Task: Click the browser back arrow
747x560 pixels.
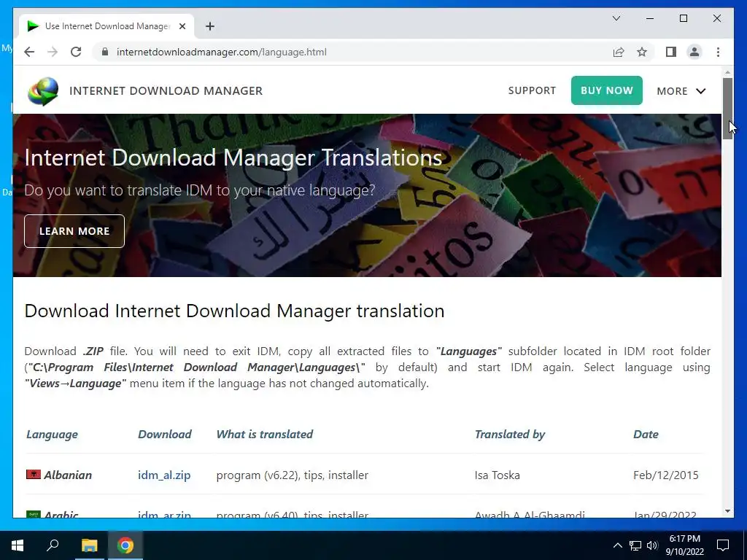Action: click(x=29, y=52)
